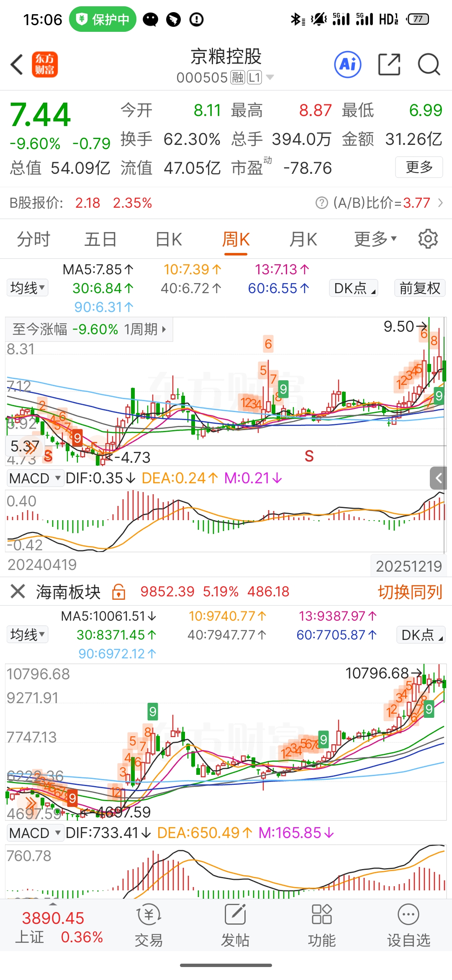Screen dimensions: 452x980
Task: Tap DEA:650.49 value in 海南板块 MACD
Action: pos(205,833)
